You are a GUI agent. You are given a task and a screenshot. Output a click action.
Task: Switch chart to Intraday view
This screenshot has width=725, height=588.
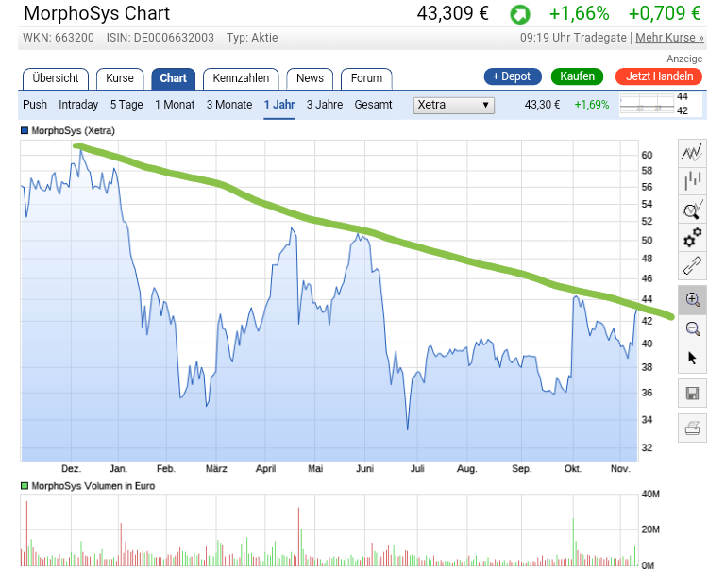pyautogui.click(x=78, y=105)
